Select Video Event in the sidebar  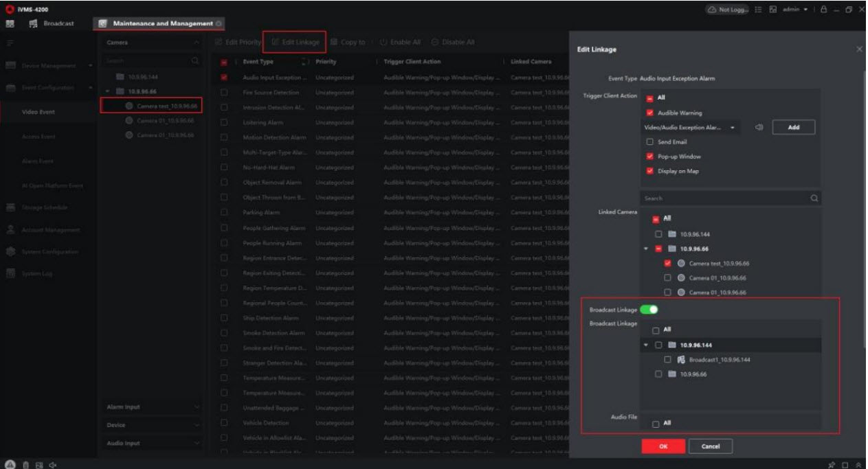pos(38,112)
